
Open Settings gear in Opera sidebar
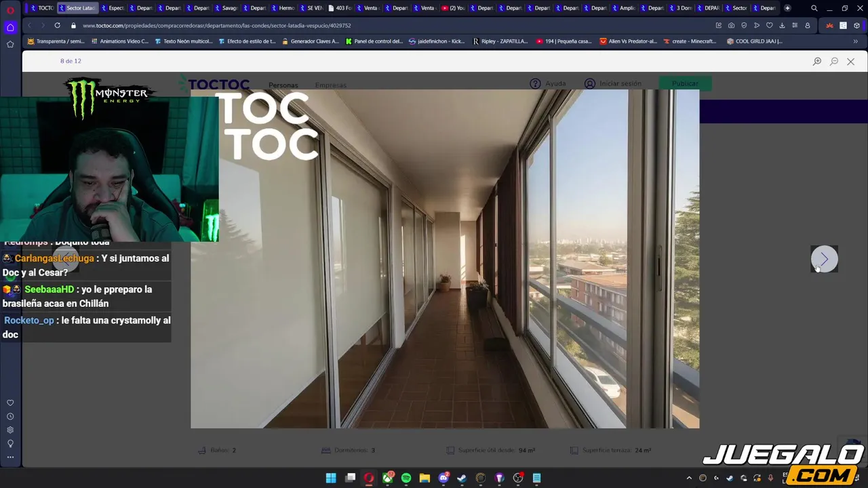[10, 430]
